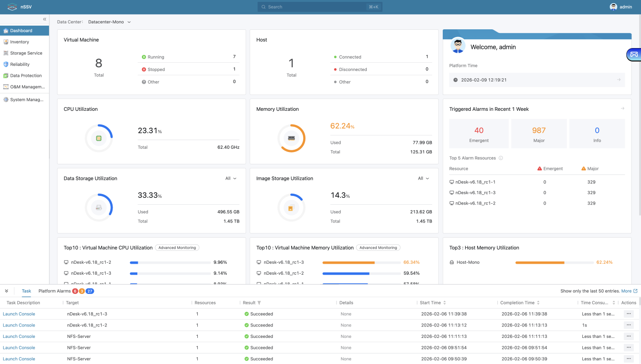641x364 pixels.
Task: Open triggered alarms arrow in Recent 1 Week
Action: [x=622, y=109]
